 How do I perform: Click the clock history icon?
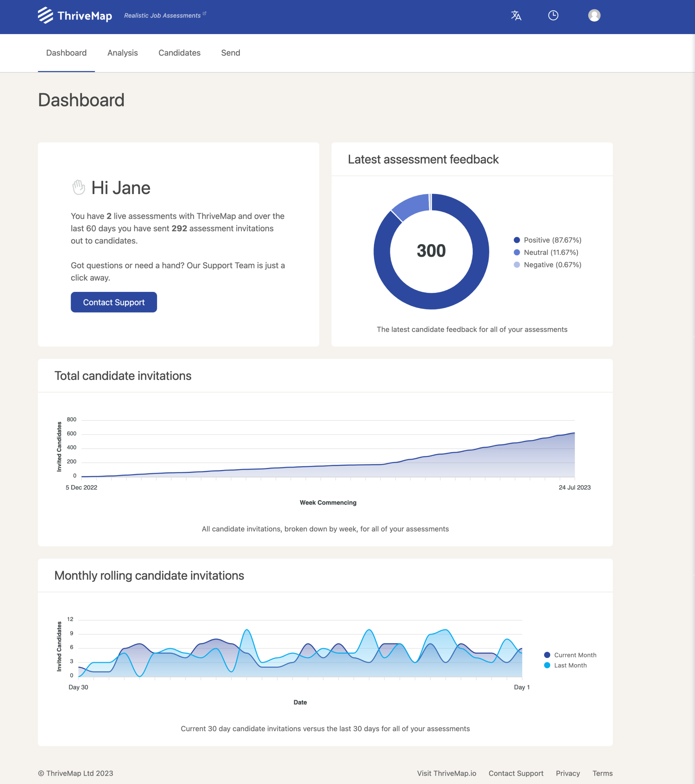[553, 15]
